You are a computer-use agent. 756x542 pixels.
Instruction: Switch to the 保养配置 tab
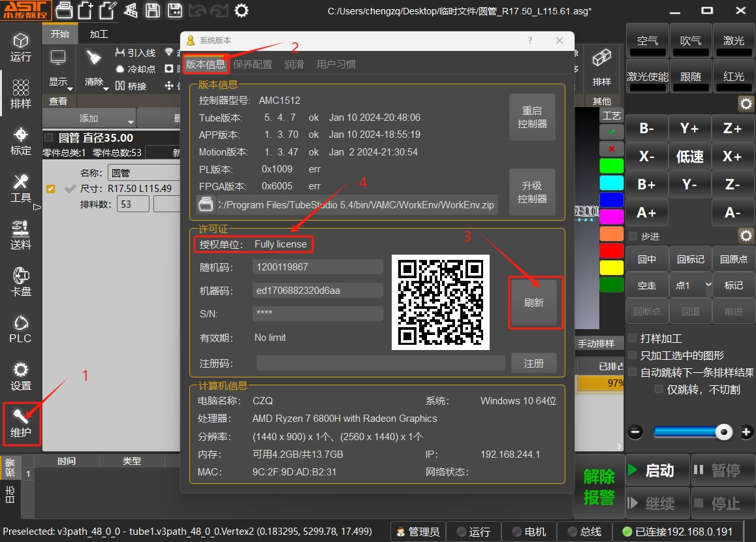(253, 65)
